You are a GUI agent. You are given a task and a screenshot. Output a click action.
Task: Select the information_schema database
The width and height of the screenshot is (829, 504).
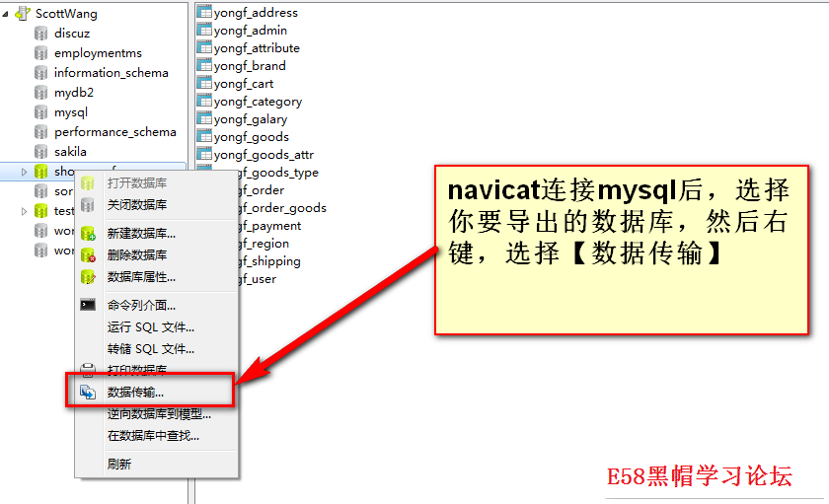tap(111, 73)
